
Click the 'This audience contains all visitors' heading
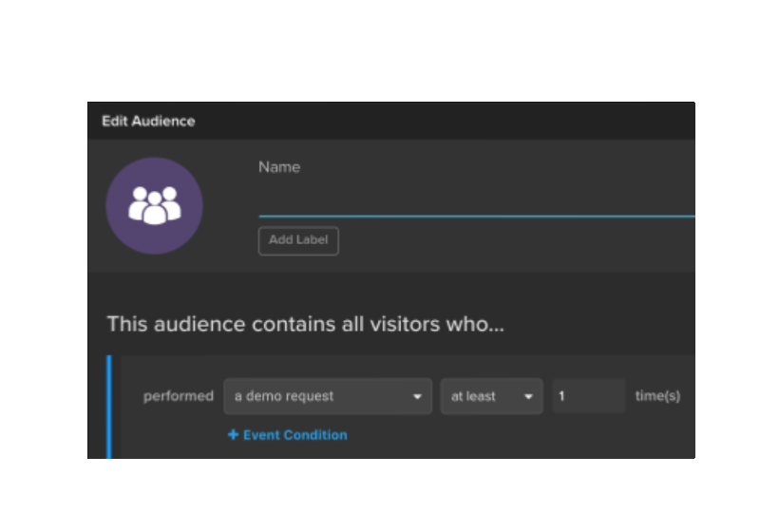[x=305, y=324]
